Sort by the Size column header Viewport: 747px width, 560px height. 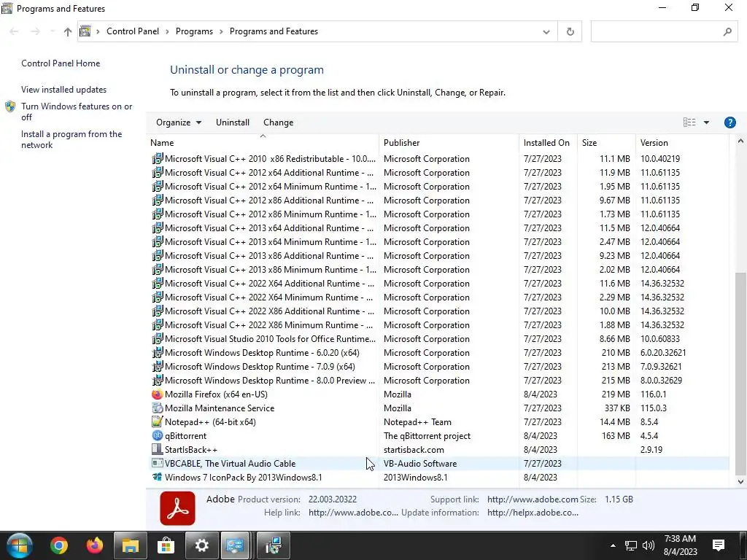click(606, 142)
